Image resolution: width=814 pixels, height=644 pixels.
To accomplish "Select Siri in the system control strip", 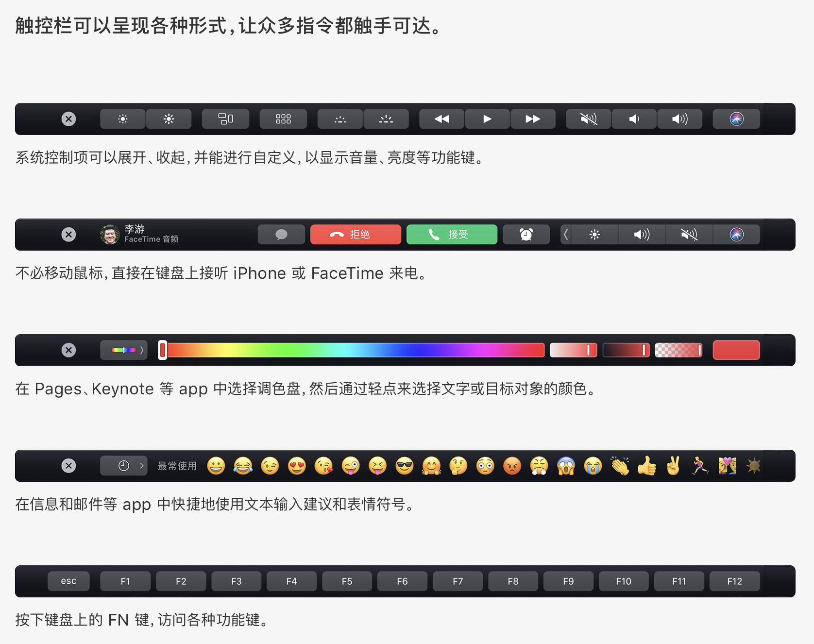I will (x=736, y=119).
